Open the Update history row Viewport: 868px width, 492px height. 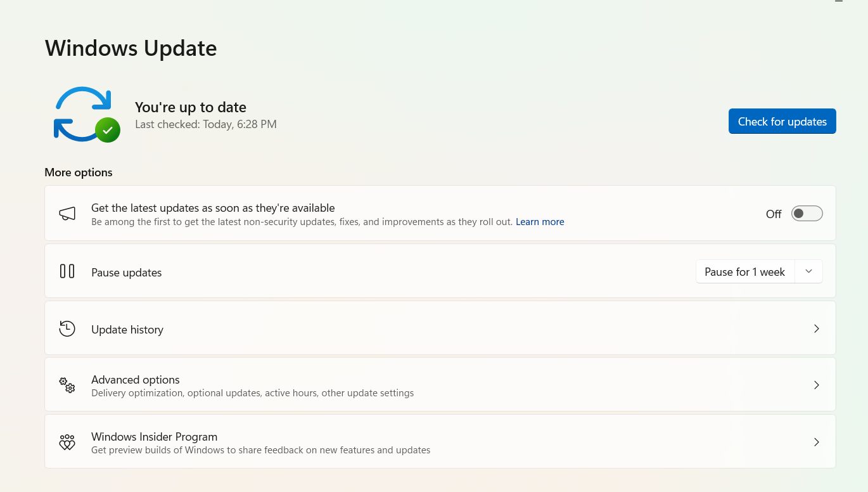pyautogui.click(x=440, y=328)
